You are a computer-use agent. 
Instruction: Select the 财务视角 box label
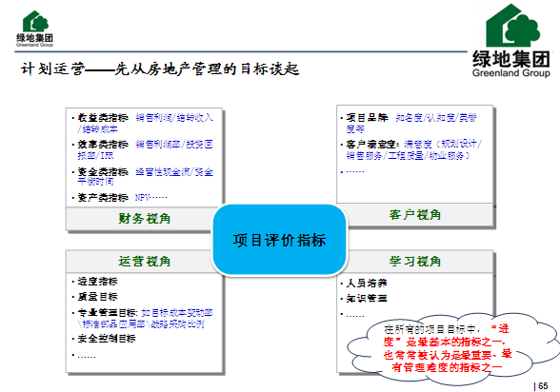tap(145, 218)
